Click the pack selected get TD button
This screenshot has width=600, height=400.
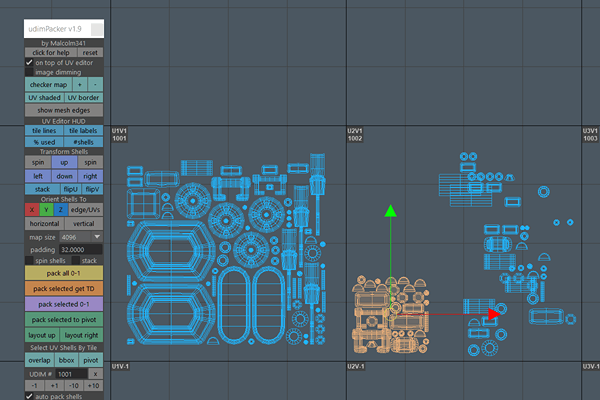click(x=64, y=287)
